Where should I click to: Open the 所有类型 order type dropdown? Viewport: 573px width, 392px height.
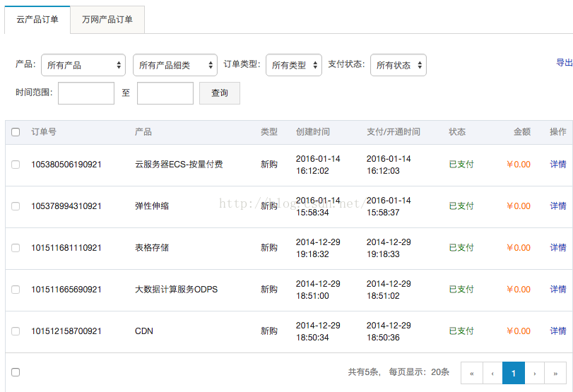pyautogui.click(x=294, y=65)
